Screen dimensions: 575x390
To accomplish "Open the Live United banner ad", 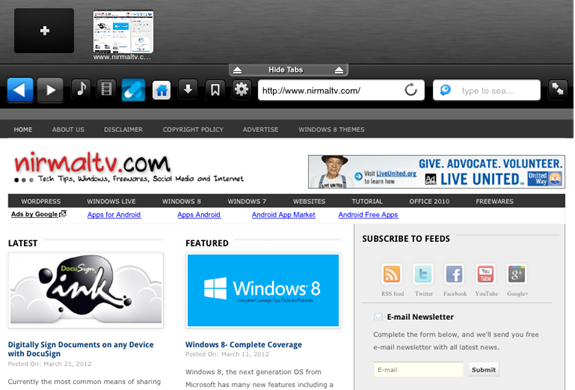I will pyautogui.click(x=436, y=172).
